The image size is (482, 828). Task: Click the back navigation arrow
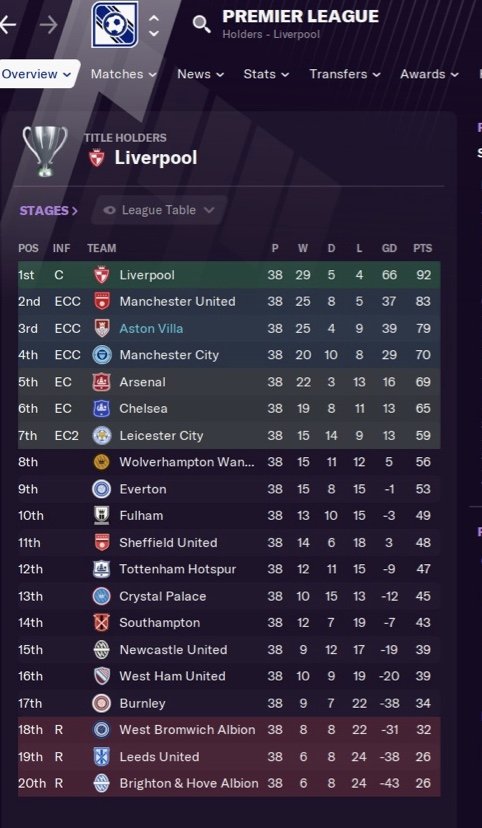tap(7, 24)
